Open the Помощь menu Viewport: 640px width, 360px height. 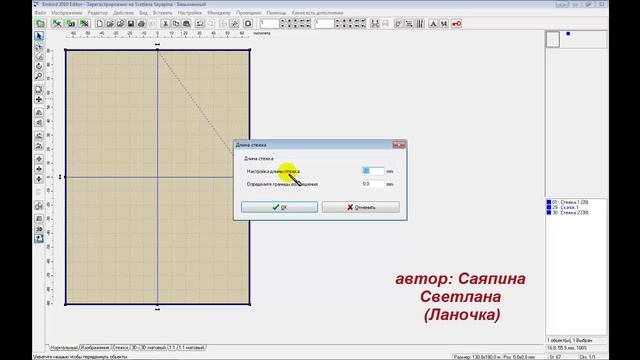[276, 13]
